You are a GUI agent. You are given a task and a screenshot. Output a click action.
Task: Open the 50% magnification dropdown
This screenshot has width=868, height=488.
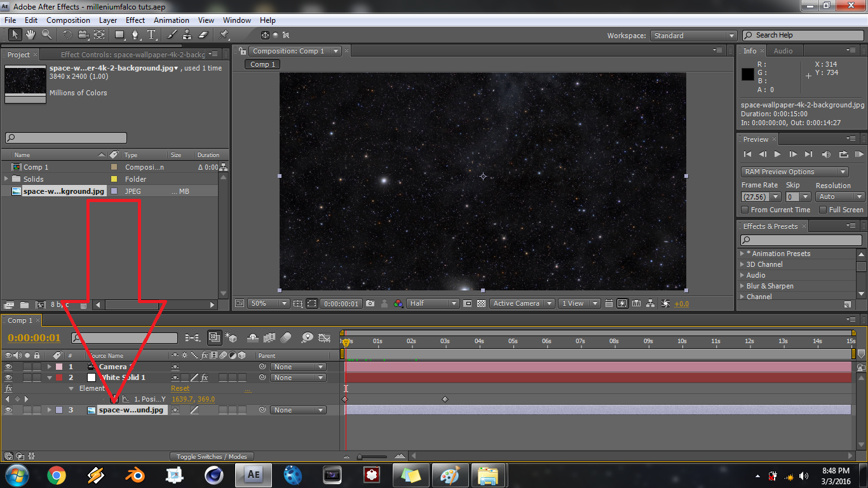click(268, 304)
